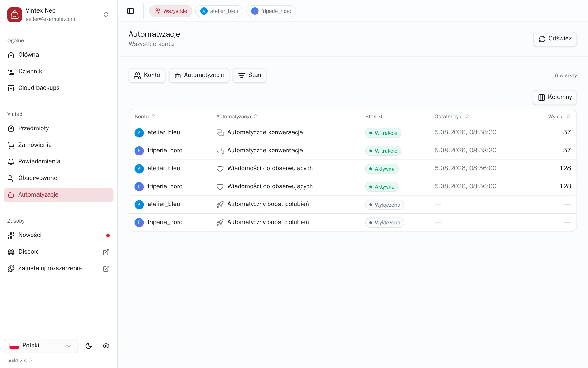
Task: Click the chat icon in friperie_nord Automatyczne konwersacje row
Action: click(220, 151)
